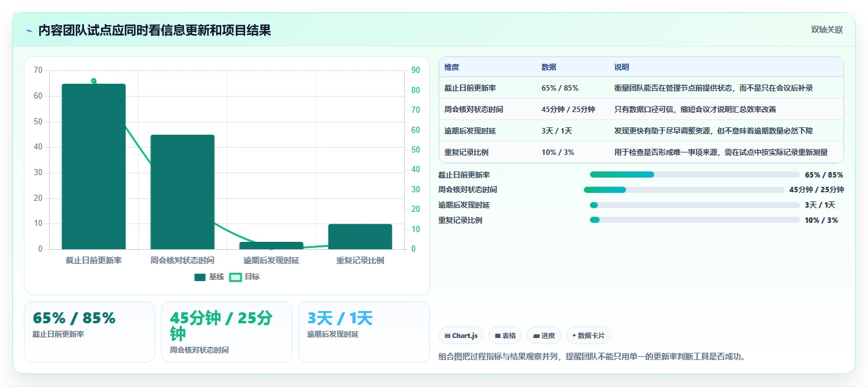Viewport: 868px width, 387px height.
Task: Click the 周会核对状态时间 cell in the table
Action: (x=474, y=110)
